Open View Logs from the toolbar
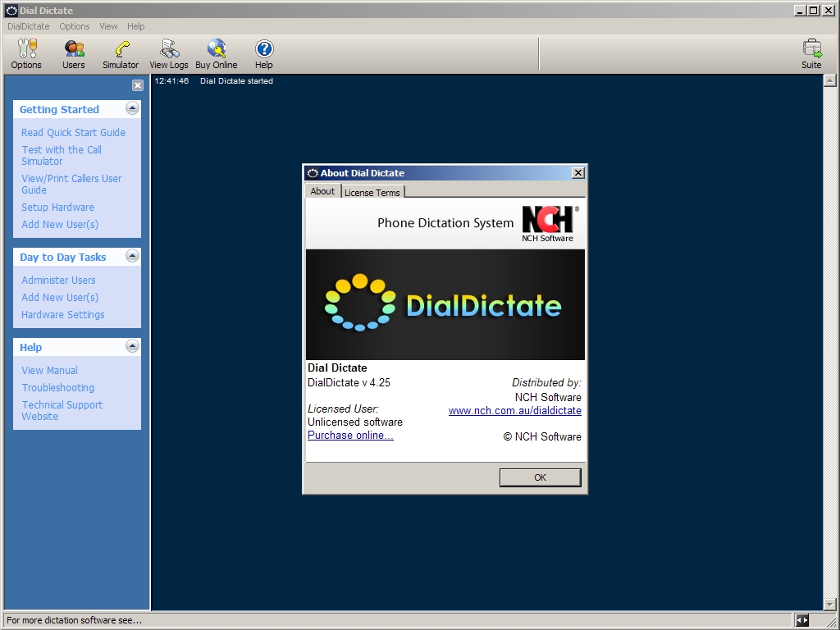This screenshot has height=630, width=840. (x=169, y=54)
